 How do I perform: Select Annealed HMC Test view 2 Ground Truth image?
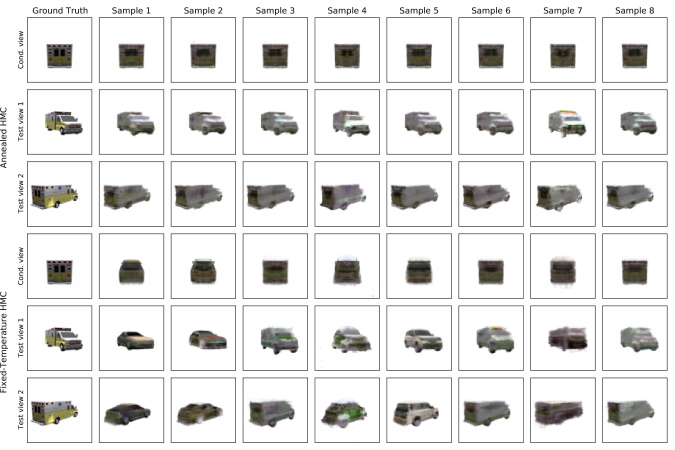(59, 194)
